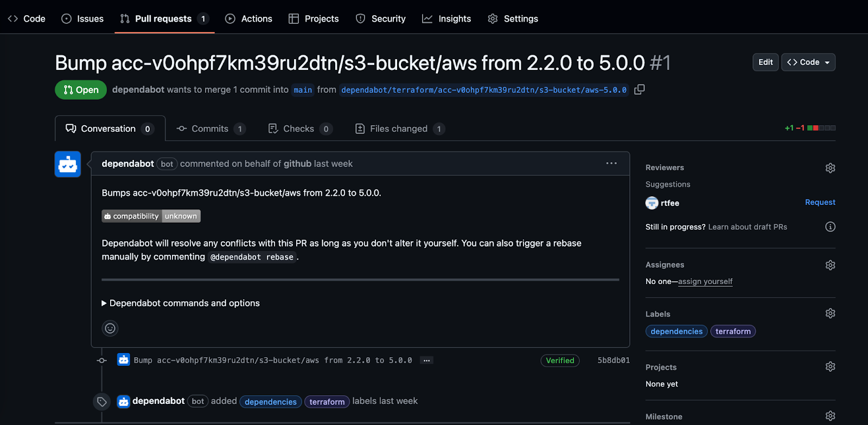Switch to the Commits tab
868x425 pixels.
click(210, 128)
